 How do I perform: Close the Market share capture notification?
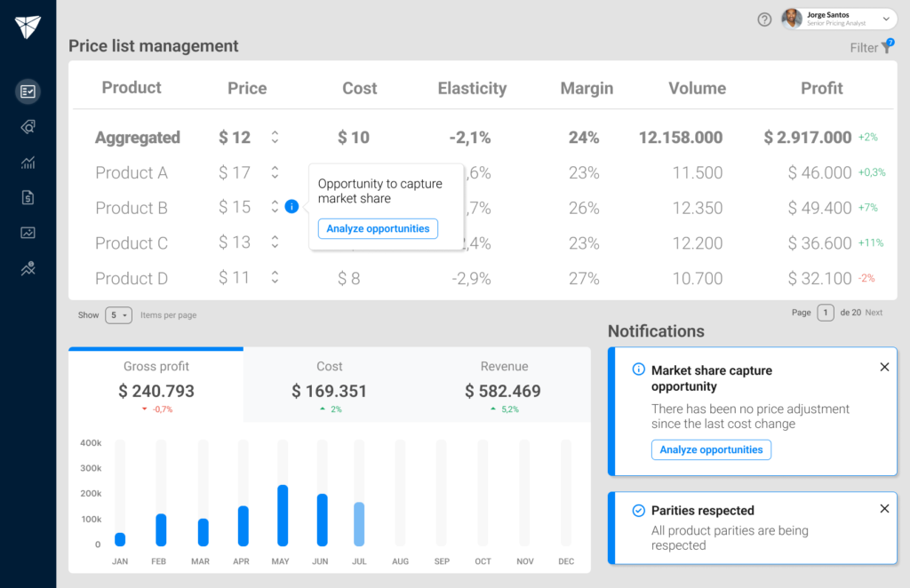(884, 367)
